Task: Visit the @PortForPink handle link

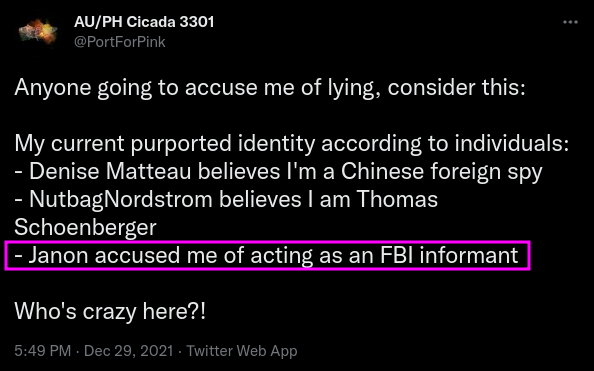Action: click(x=120, y=42)
